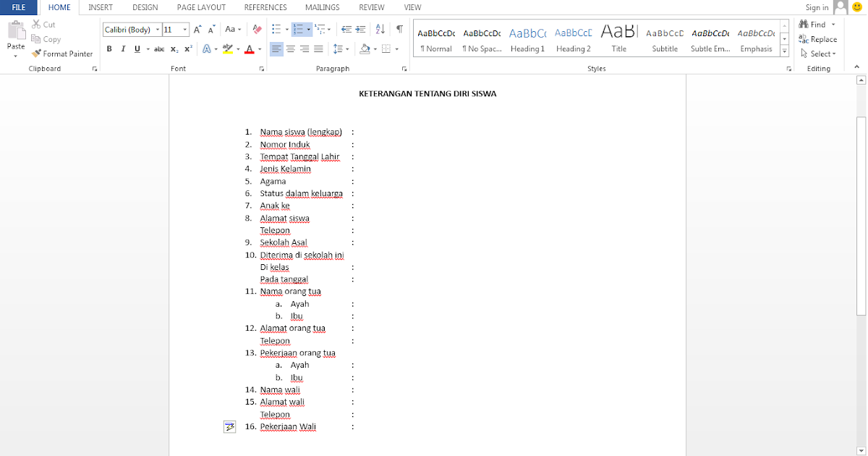Increase paragraph indent

[x=360, y=30]
